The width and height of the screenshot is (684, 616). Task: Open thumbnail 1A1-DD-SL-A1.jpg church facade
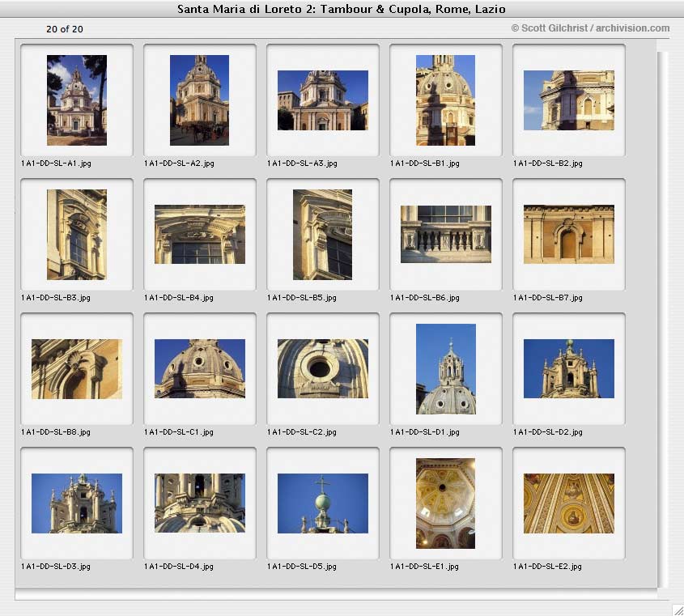77,100
